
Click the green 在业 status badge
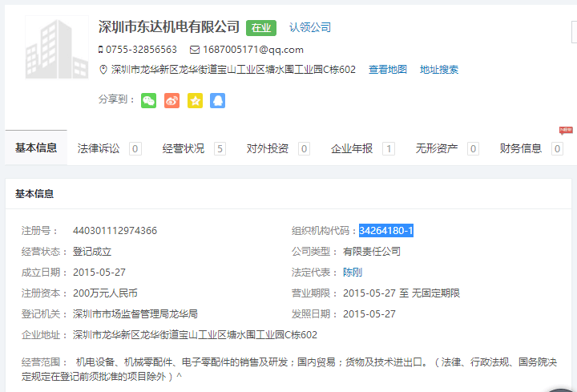tap(261, 27)
